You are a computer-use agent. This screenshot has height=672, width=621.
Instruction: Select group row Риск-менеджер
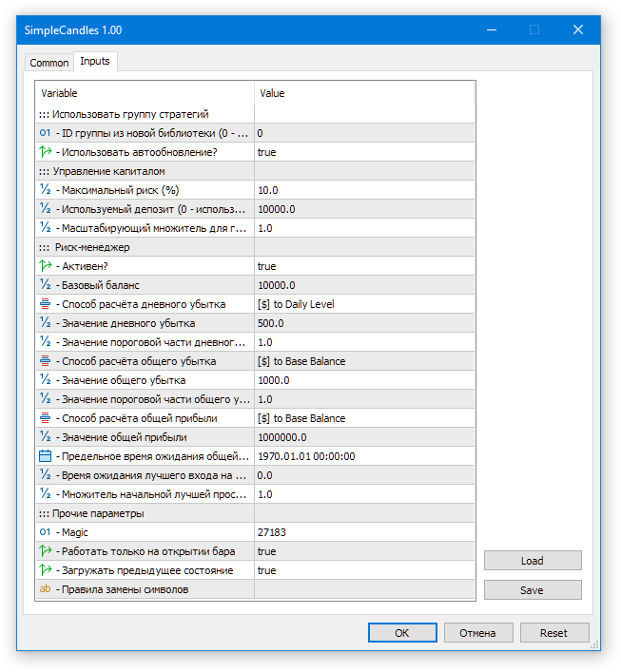click(x=256, y=247)
